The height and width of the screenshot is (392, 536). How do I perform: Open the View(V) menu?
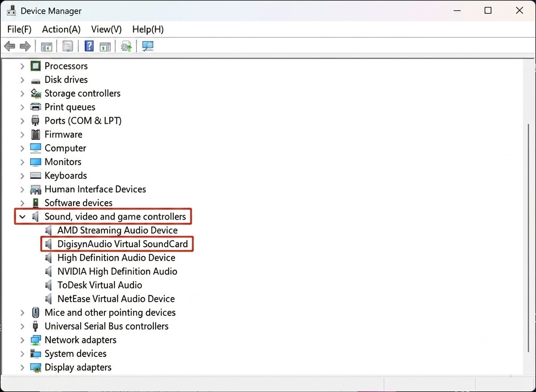point(107,29)
